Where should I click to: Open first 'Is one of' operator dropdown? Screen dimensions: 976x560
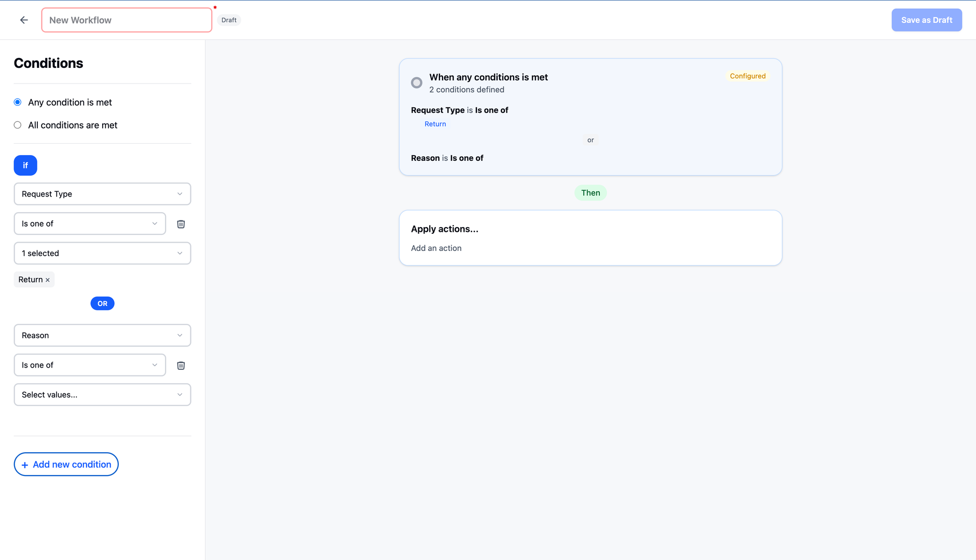tap(90, 223)
